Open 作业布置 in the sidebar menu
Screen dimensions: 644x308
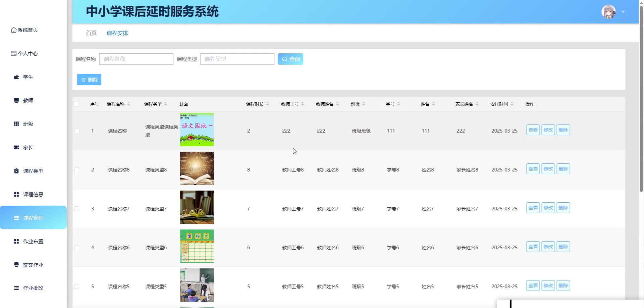[x=33, y=241]
